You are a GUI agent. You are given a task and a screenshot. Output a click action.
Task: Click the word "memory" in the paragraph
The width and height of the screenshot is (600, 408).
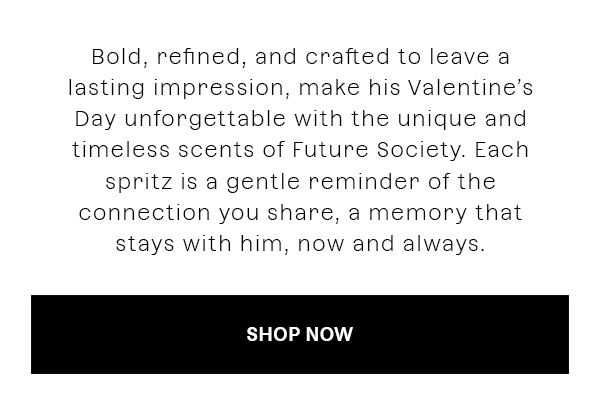pyautogui.click(x=417, y=212)
